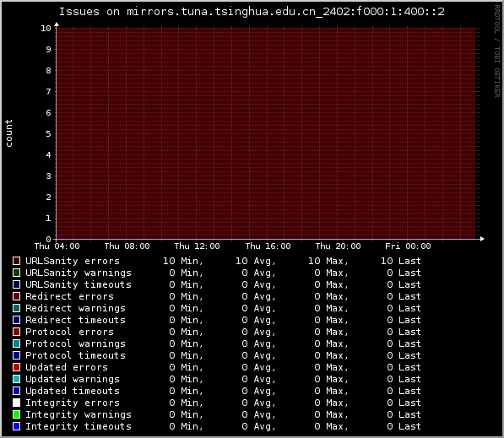Click the count y-axis label

coord(8,133)
